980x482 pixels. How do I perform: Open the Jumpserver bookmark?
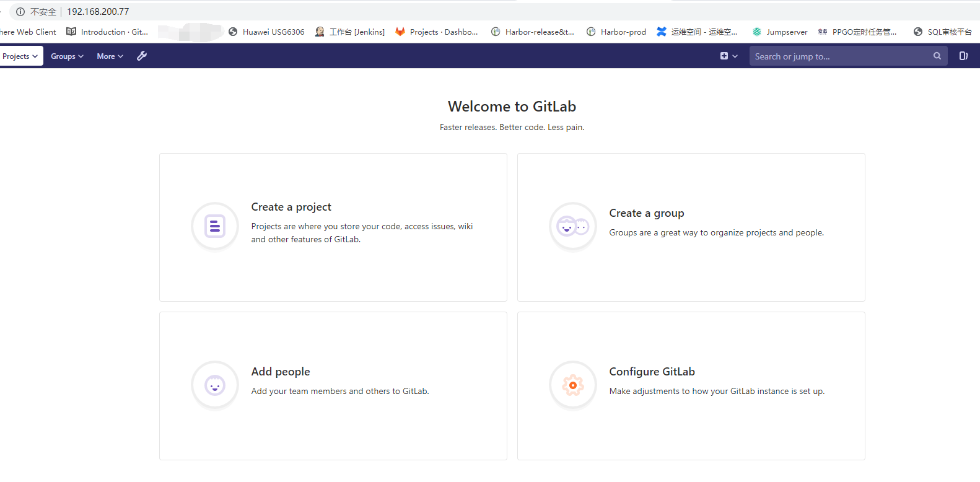tap(780, 32)
